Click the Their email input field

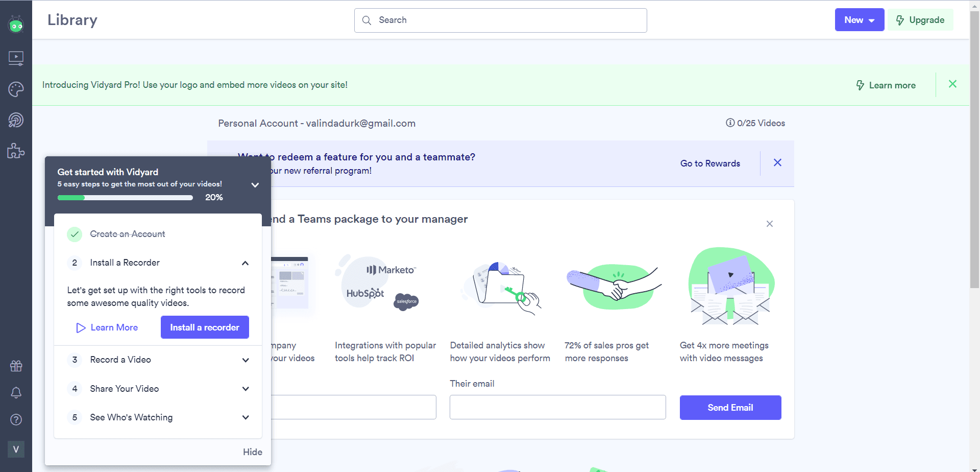point(557,407)
